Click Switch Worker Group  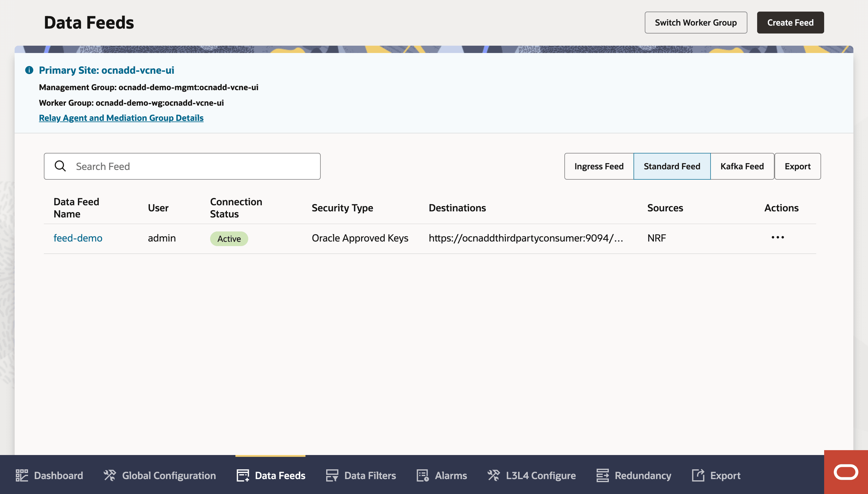[x=695, y=23]
